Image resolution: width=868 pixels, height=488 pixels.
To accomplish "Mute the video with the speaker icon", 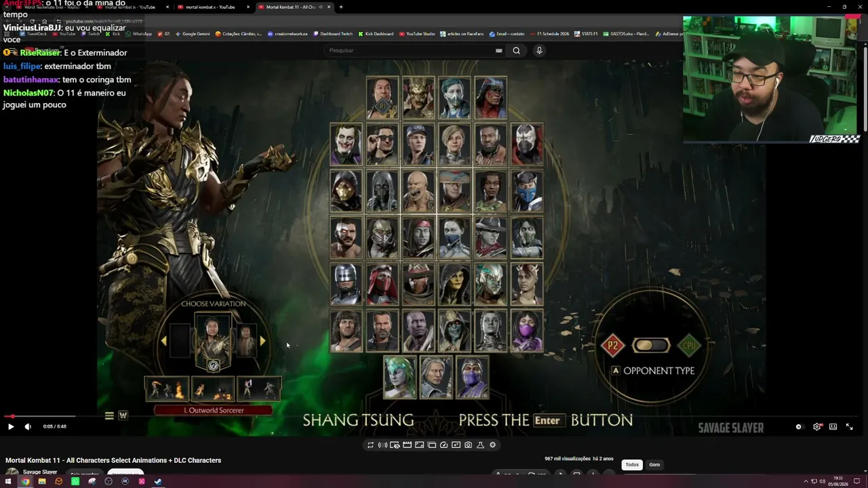I will tap(28, 426).
